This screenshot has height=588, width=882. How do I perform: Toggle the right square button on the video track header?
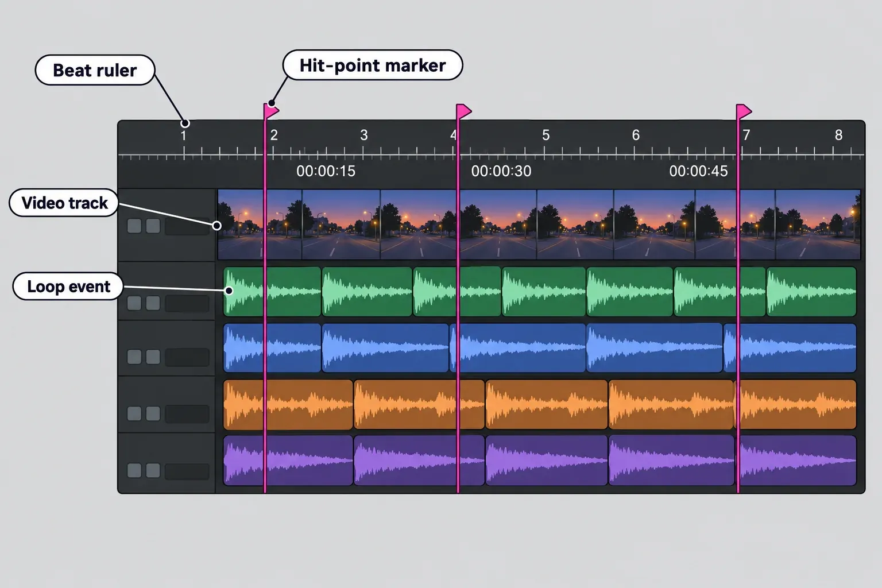point(153,226)
